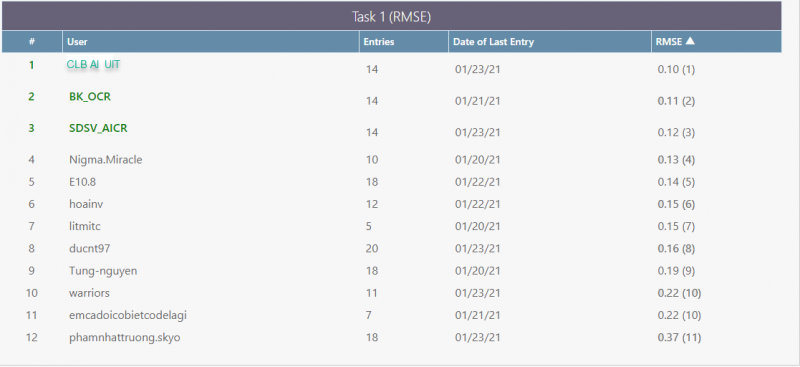
Task: Click the 0.37 (11) RMSE score
Action: click(x=679, y=337)
